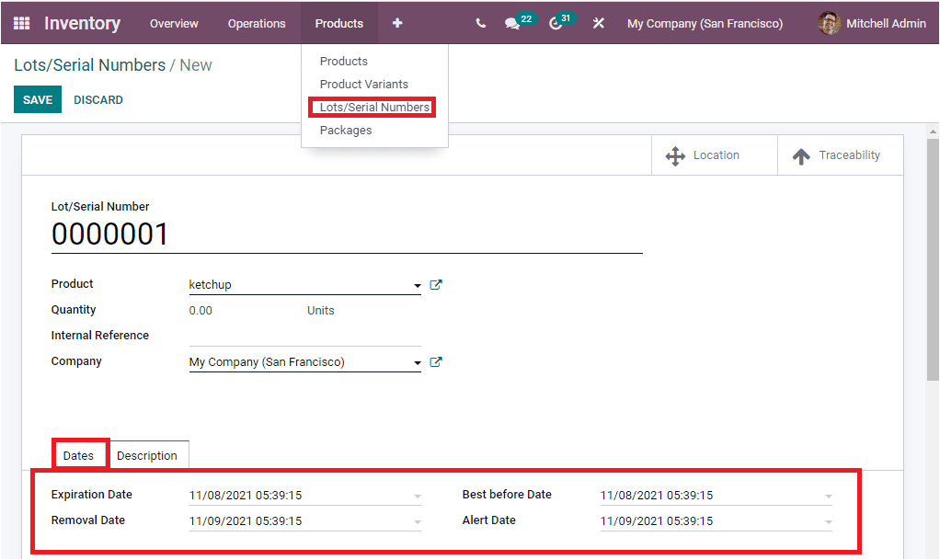
Task: Open the Location smart button icon
Action: (x=674, y=154)
